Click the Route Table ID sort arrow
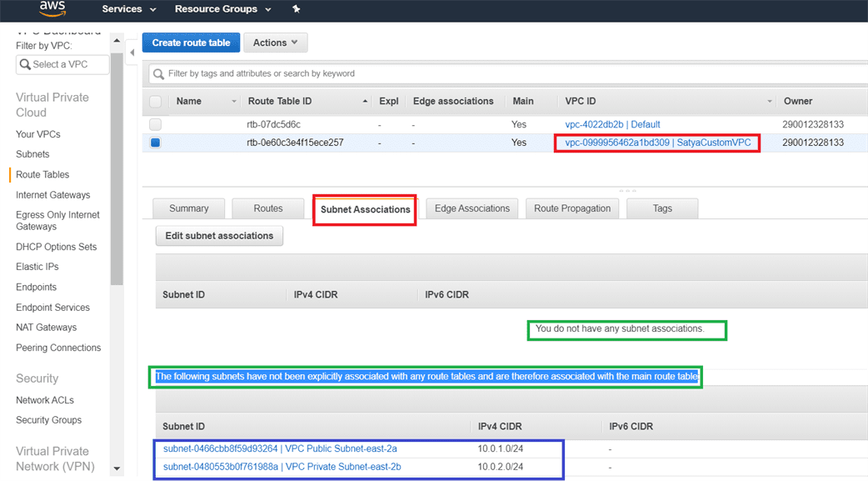This screenshot has height=481, width=868. click(x=365, y=102)
